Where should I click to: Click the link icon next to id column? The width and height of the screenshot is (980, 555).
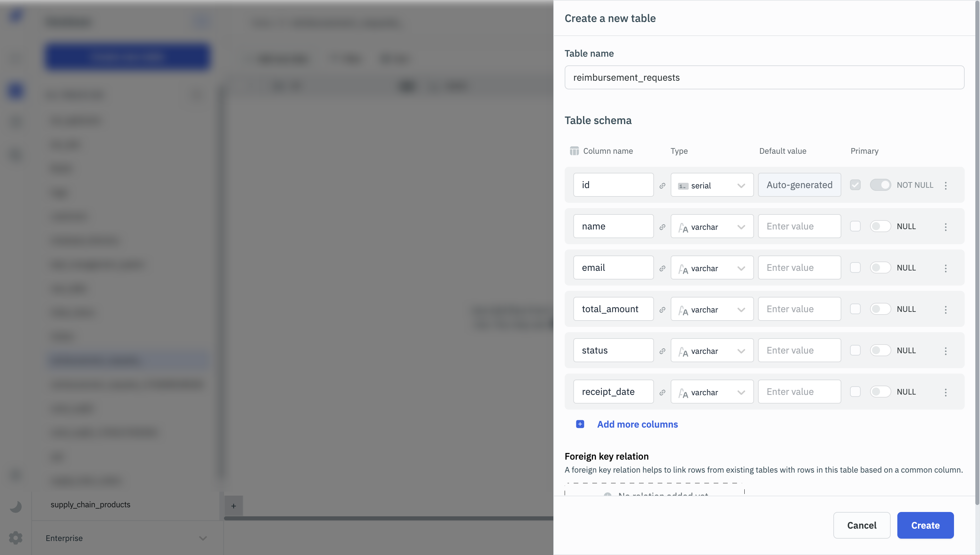[662, 186]
